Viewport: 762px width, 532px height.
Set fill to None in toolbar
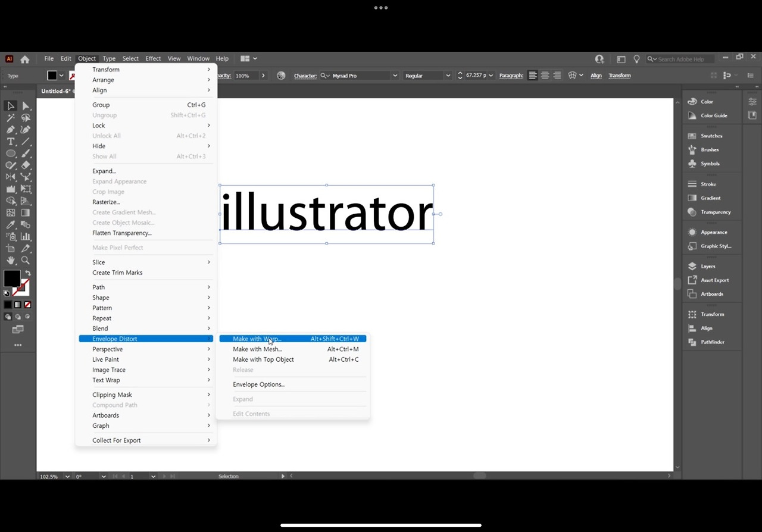(x=27, y=305)
